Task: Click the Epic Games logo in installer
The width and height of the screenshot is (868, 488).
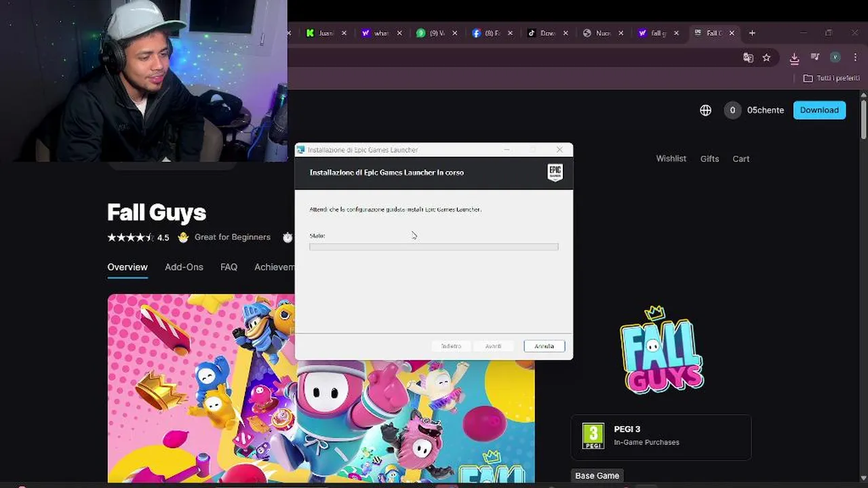Action: [x=555, y=172]
